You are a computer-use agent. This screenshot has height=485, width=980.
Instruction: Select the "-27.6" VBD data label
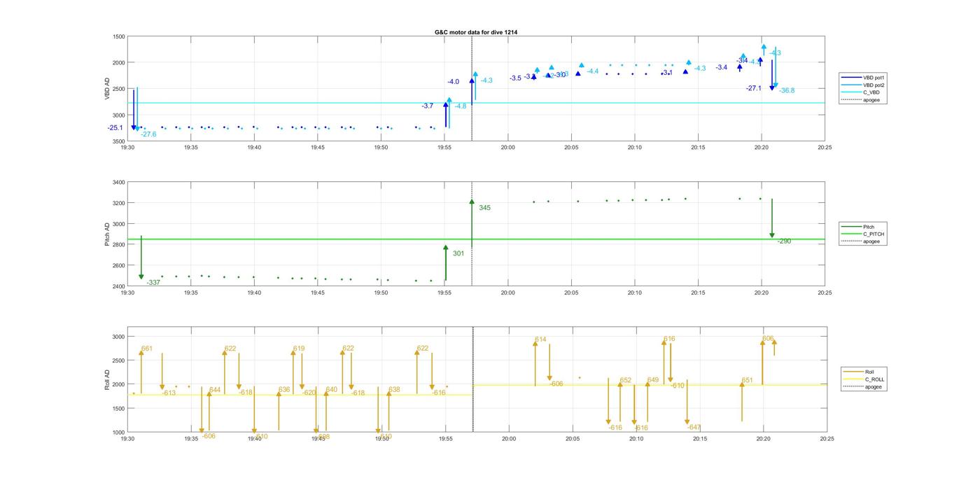coord(148,134)
